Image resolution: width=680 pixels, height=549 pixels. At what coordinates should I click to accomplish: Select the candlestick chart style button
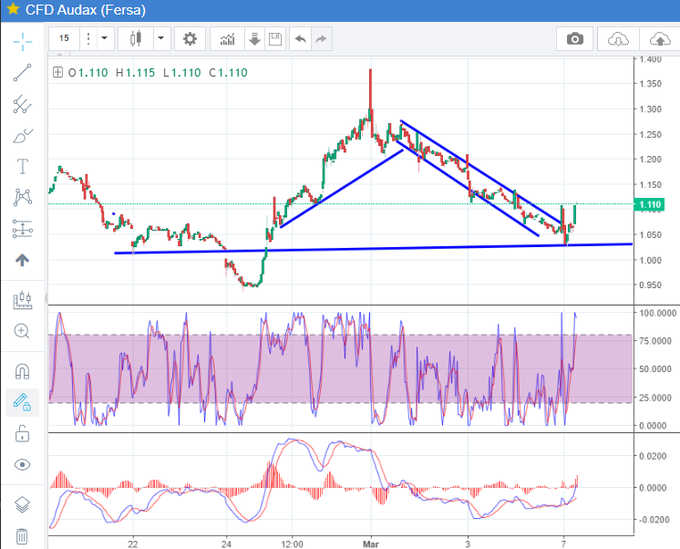tap(136, 39)
